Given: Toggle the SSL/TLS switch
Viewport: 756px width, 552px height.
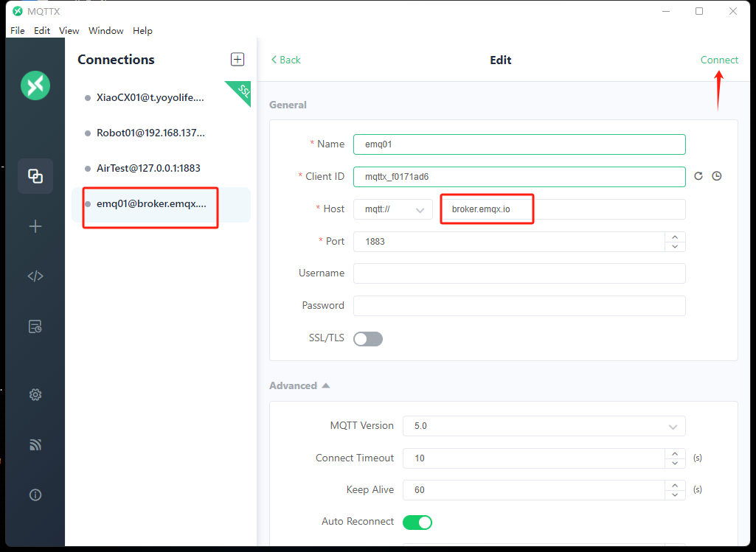Looking at the screenshot, I should [x=368, y=338].
